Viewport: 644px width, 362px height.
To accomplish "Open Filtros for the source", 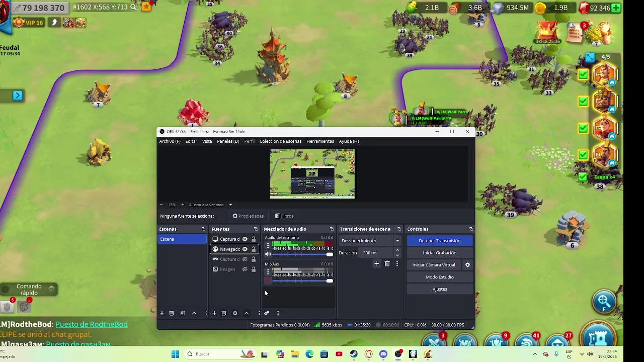I will tap(284, 216).
